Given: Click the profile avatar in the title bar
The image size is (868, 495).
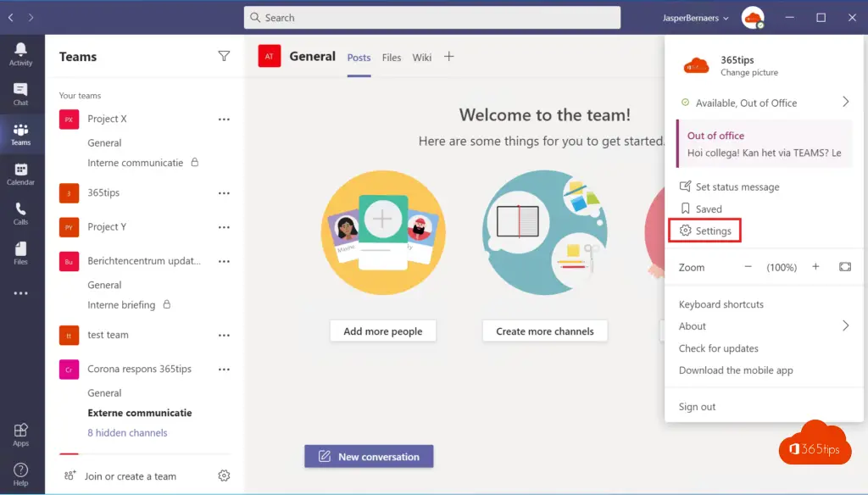Looking at the screenshot, I should click(753, 18).
